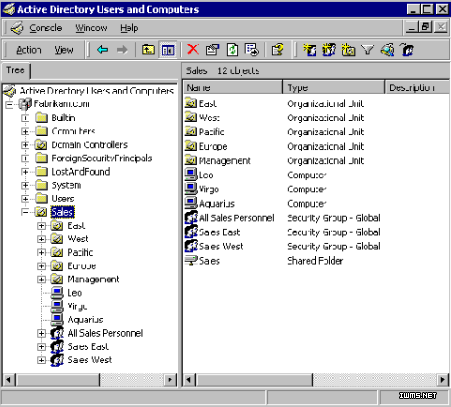
Task: Click East OU icon in list pane
Action: pyautogui.click(x=191, y=103)
